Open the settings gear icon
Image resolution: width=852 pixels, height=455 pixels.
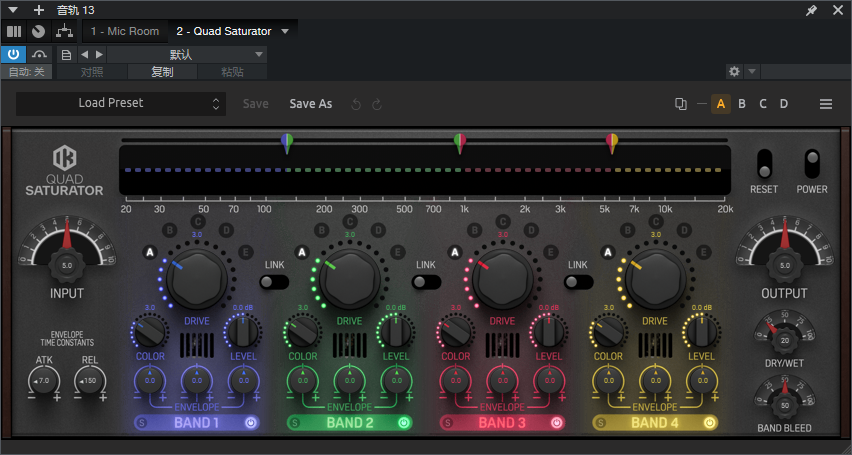click(734, 71)
